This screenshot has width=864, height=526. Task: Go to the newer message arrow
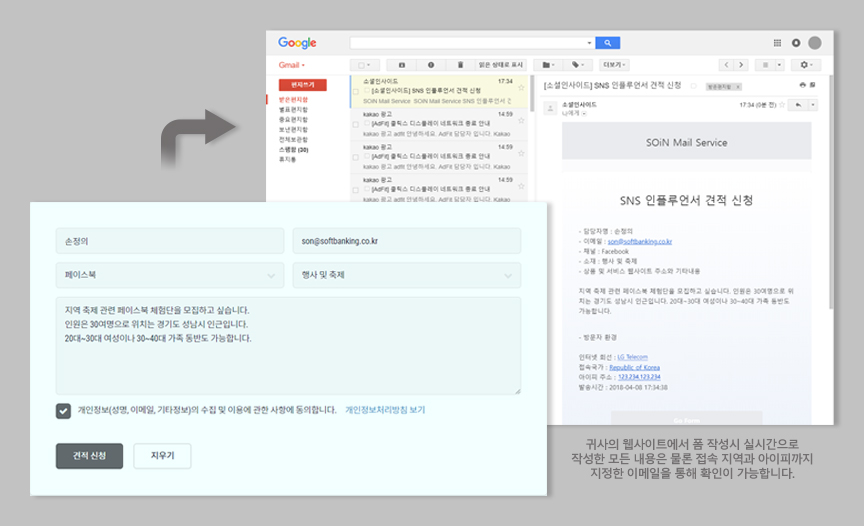pyautogui.click(x=726, y=65)
